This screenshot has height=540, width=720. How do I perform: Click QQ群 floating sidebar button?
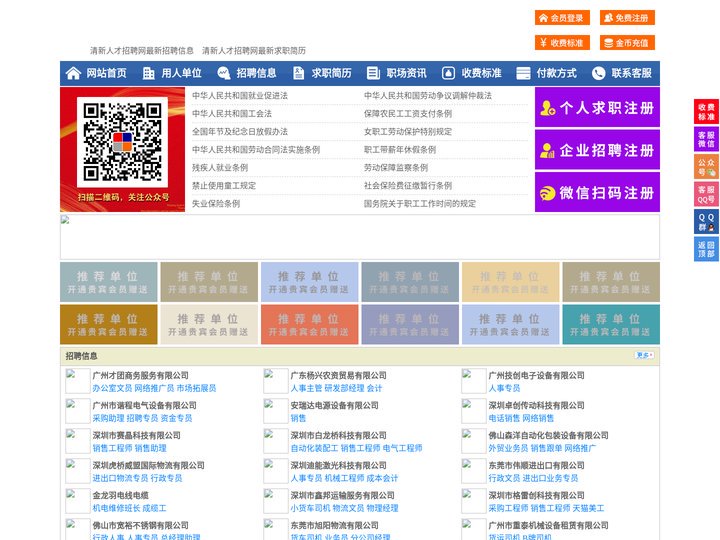[x=706, y=222]
